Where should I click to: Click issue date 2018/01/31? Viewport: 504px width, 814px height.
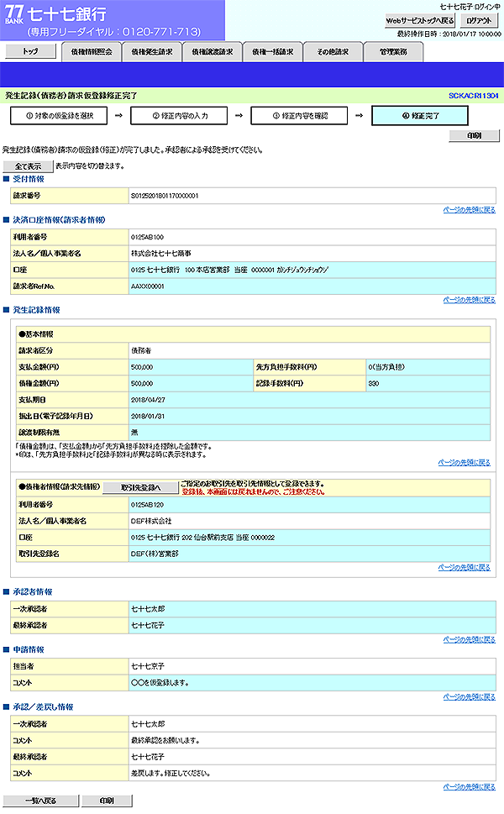click(x=148, y=417)
